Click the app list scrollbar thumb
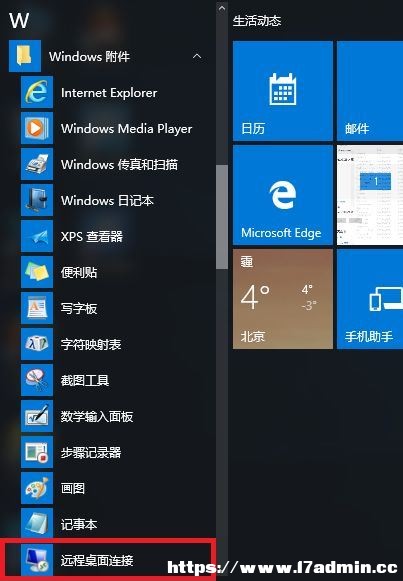This screenshot has height=581, width=403. 222,217
